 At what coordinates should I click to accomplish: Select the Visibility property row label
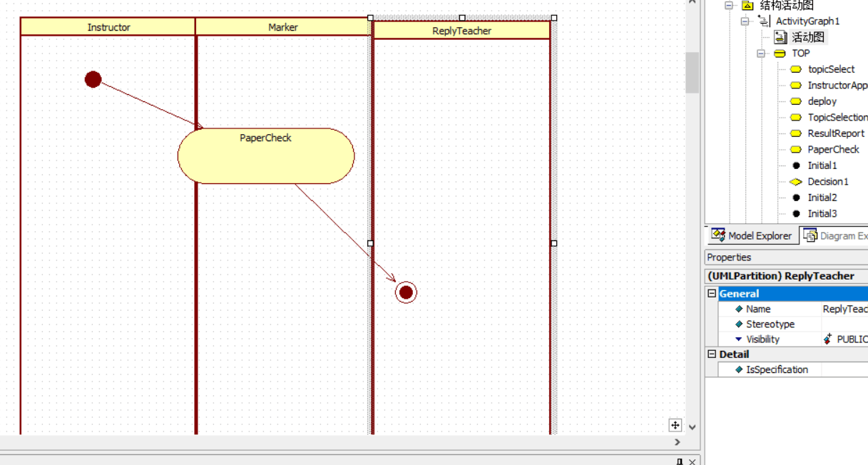(762, 339)
